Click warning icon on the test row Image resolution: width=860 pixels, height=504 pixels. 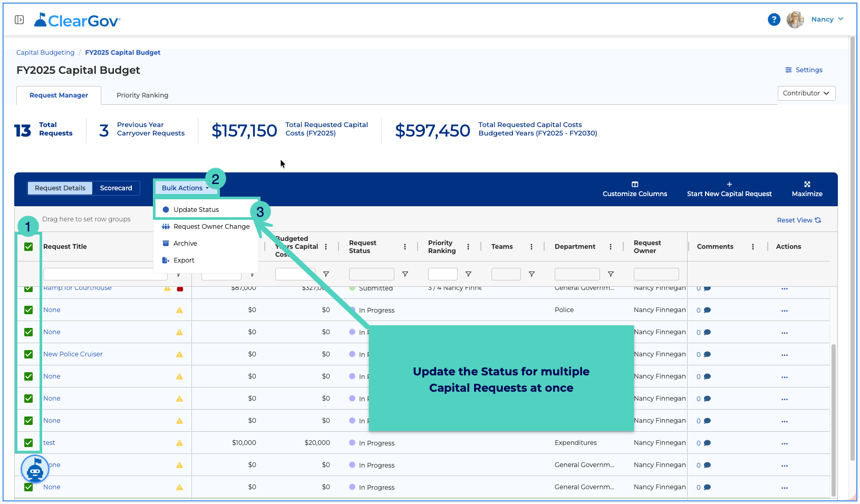click(179, 443)
